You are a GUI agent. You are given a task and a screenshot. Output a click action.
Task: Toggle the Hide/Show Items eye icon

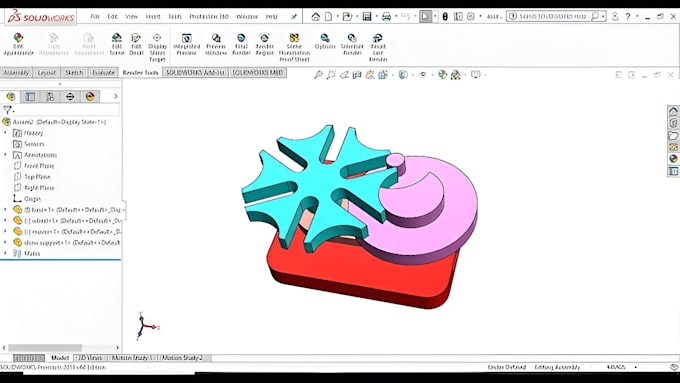point(423,75)
